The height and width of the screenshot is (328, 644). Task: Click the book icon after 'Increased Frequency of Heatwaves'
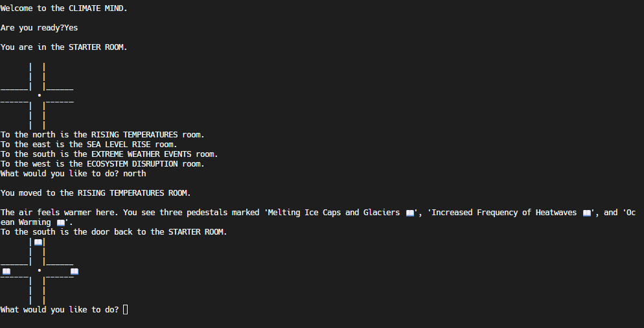click(587, 213)
